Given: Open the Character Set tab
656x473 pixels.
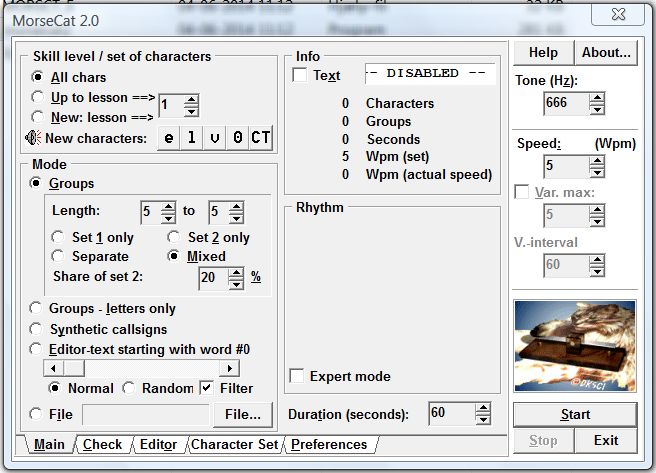Looking at the screenshot, I should click(x=236, y=444).
